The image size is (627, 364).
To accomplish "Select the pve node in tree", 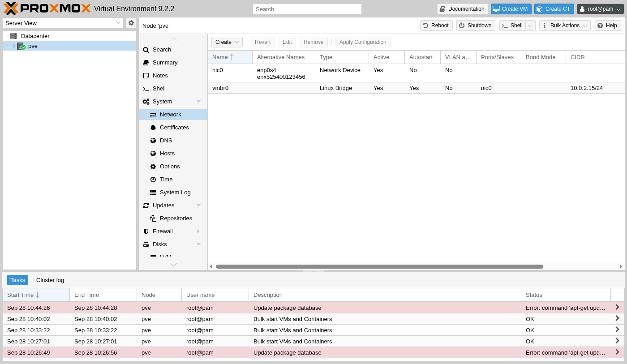I will coord(33,46).
